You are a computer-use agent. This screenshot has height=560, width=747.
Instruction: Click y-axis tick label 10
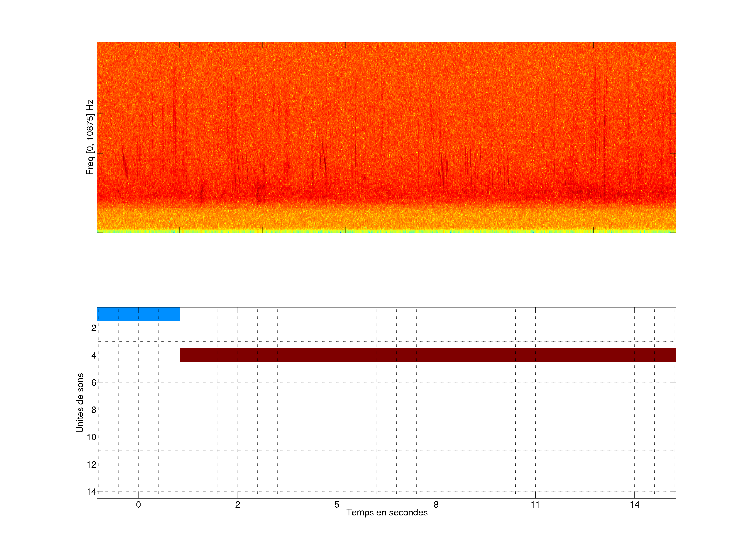click(x=92, y=437)
